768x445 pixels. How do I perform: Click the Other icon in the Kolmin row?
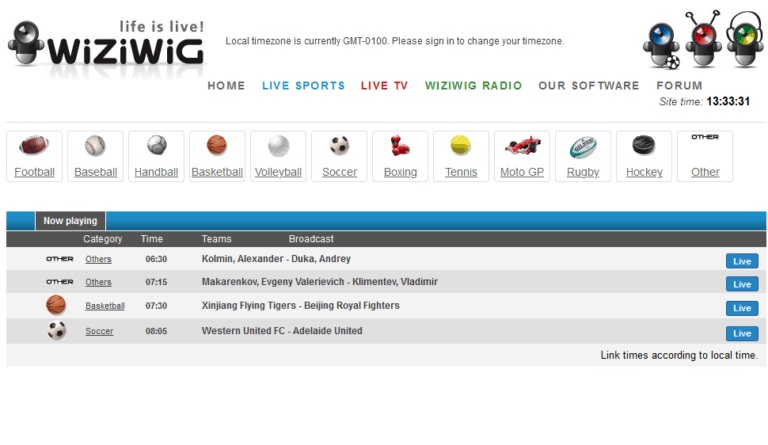tap(60, 259)
